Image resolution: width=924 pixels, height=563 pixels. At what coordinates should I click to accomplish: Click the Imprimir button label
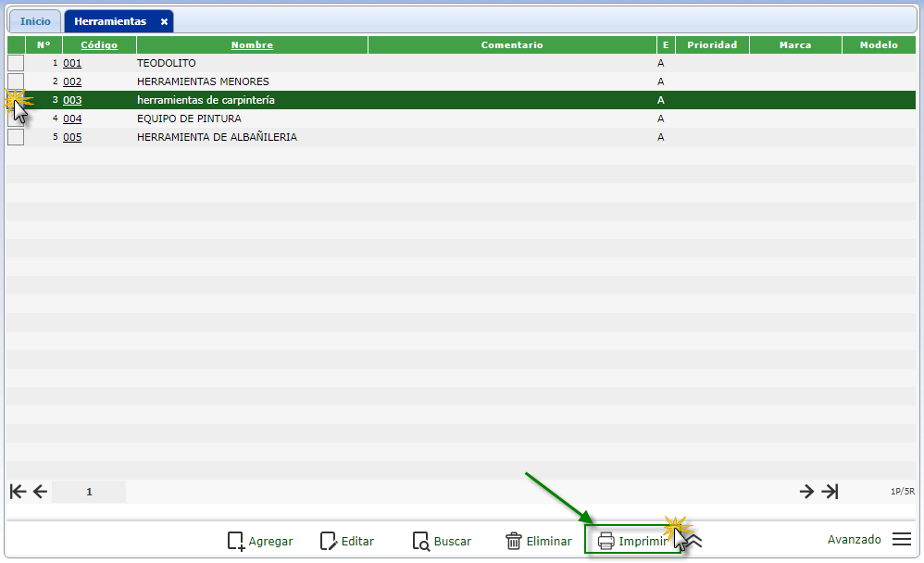pos(643,541)
